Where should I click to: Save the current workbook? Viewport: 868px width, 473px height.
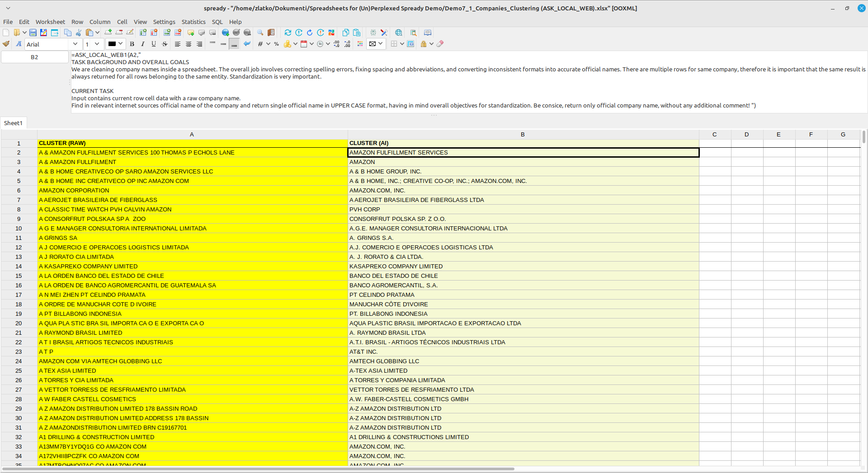click(33, 33)
